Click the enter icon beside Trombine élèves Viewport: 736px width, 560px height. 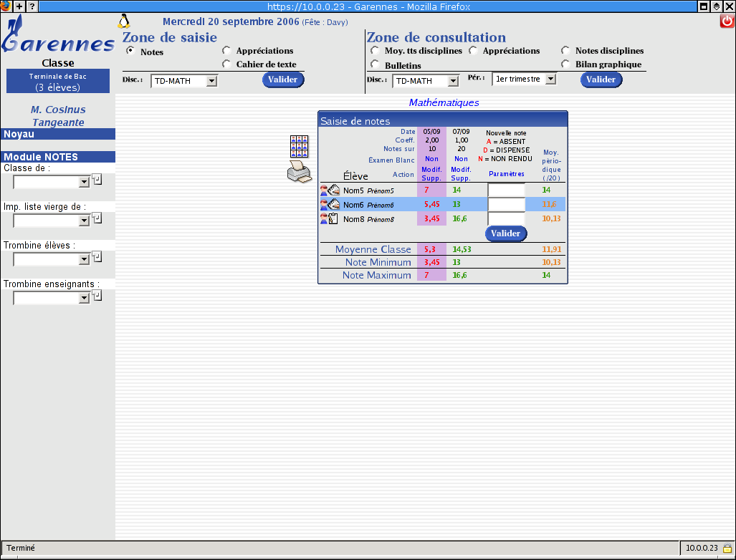point(97,256)
